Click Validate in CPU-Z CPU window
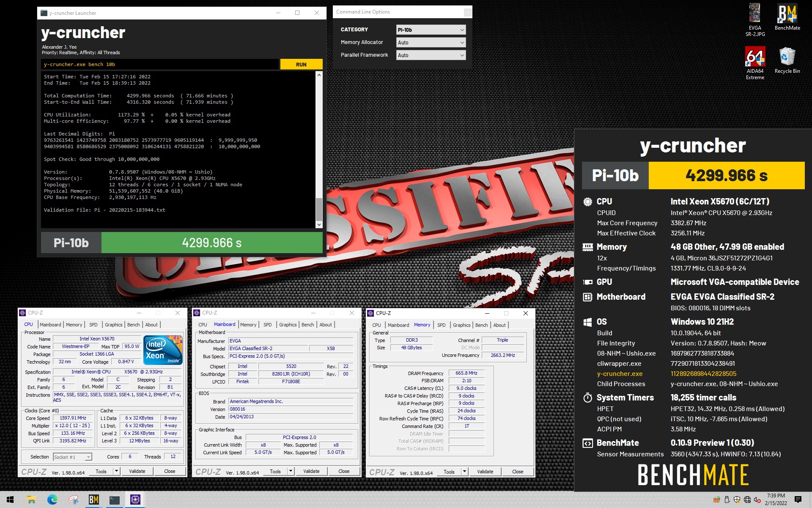 click(137, 471)
